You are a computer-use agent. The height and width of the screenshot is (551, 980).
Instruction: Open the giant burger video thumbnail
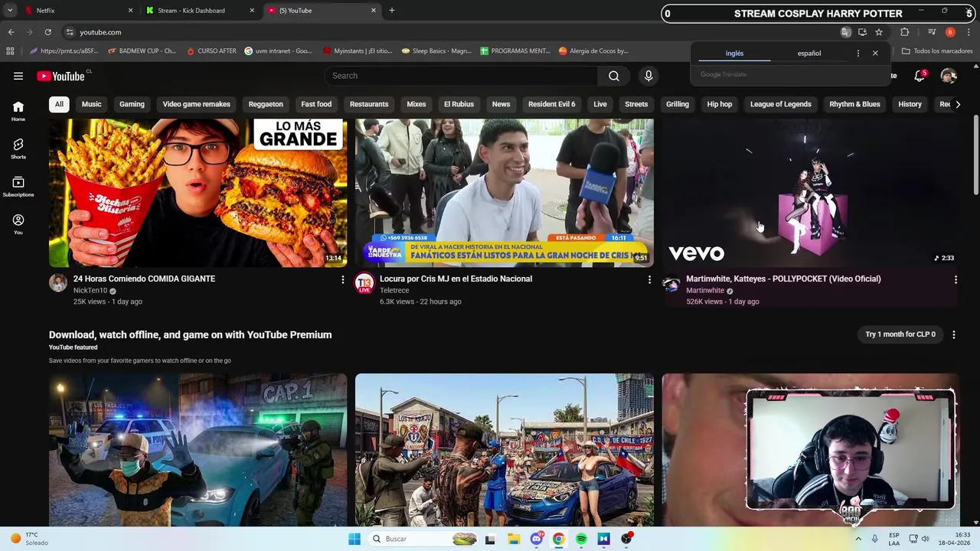(x=198, y=193)
